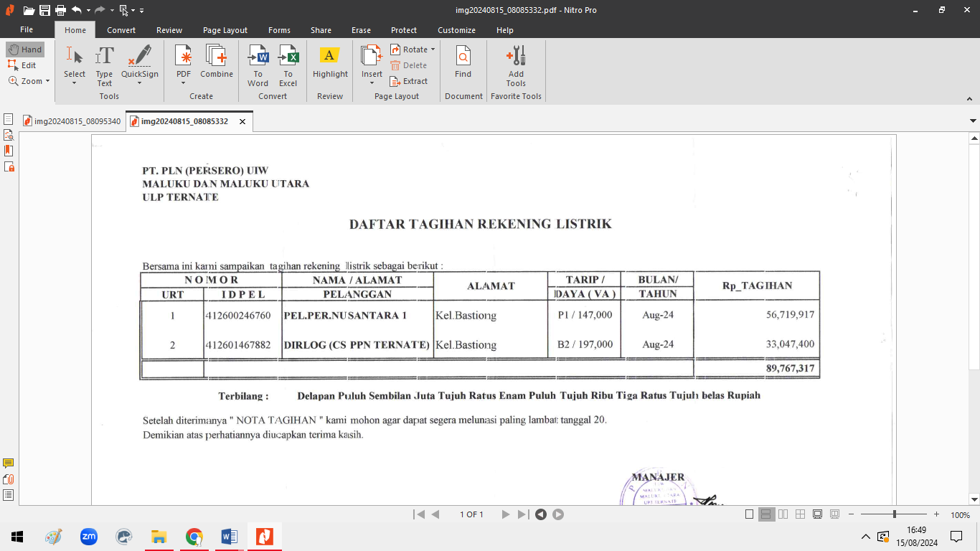Convert the document To Word

coord(258,65)
